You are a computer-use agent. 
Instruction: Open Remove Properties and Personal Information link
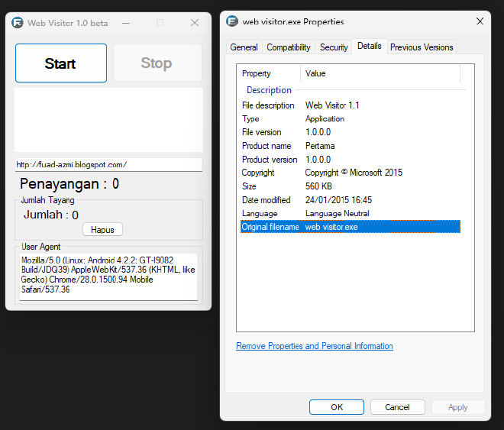(315, 346)
